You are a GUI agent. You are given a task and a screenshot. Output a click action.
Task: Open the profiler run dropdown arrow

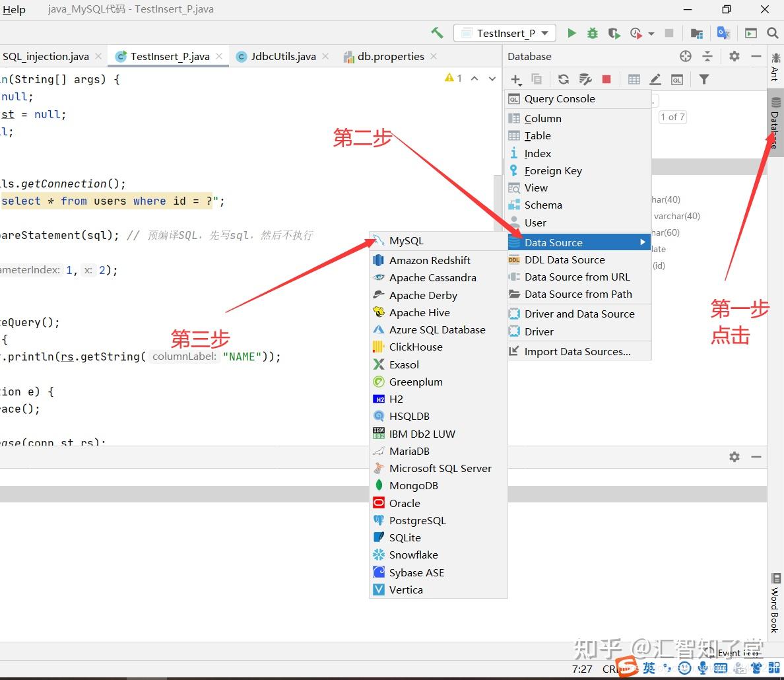[x=651, y=34]
